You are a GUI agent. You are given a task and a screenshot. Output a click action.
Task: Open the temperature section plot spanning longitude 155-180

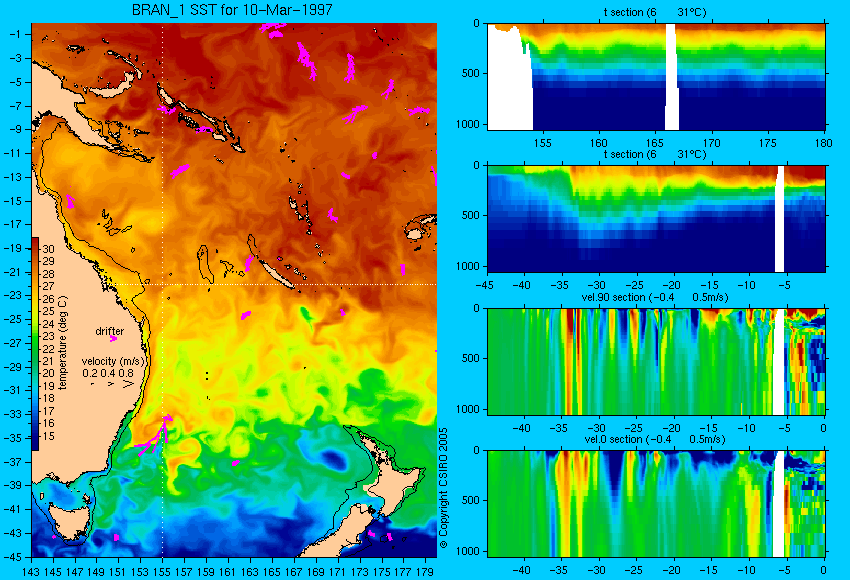coord(656,76)
